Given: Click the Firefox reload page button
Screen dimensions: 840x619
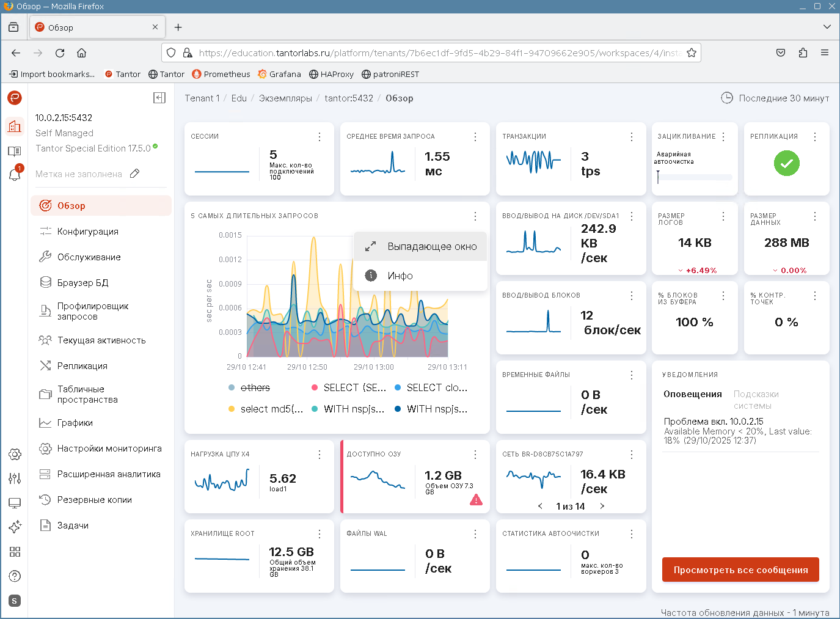Looking at the screenshot, I should pos(60,53).
